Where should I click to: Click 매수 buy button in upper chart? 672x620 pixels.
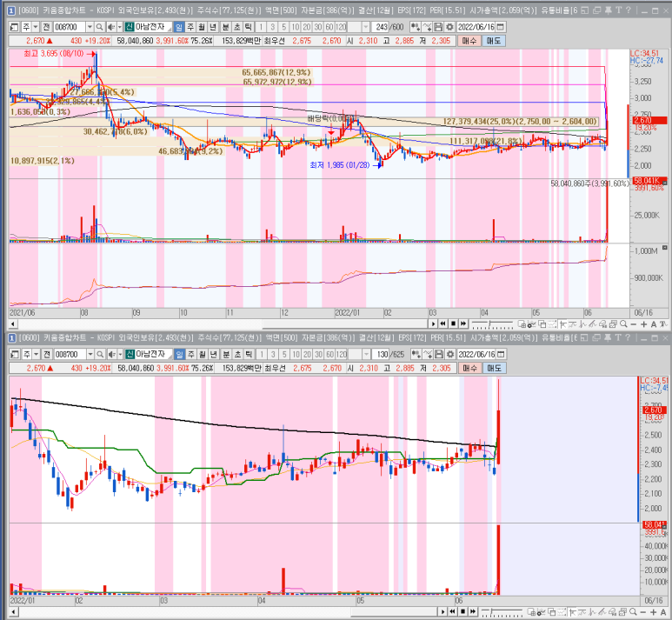pyautogui.click(x=469, y=41)
